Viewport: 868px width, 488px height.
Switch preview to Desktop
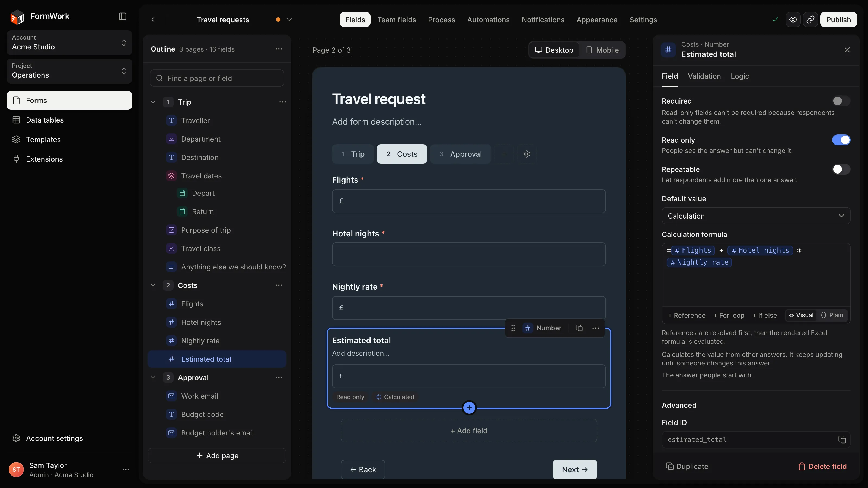554,50
